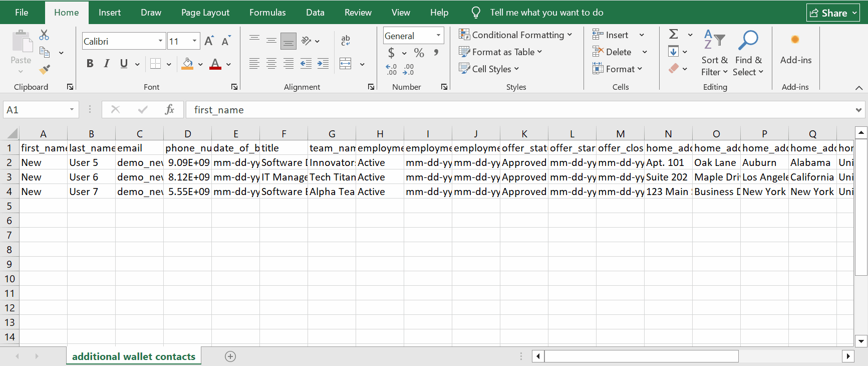Toggle center text alignment
Screen dimensions: 868x366
pos(271,64)
